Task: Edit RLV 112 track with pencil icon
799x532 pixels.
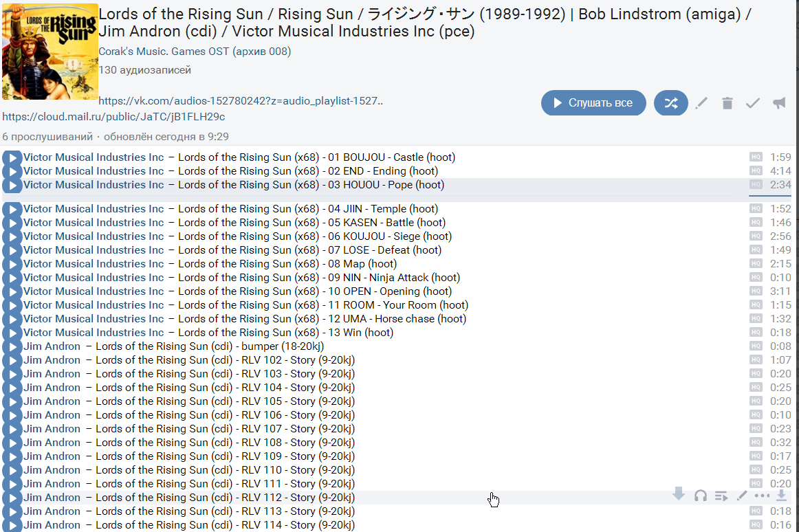Action: coord(742,496)
